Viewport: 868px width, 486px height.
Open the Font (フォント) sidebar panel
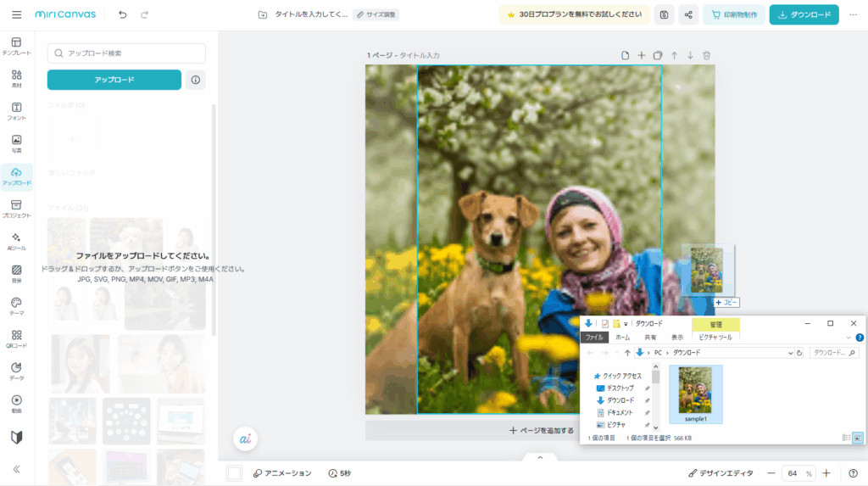17,111
